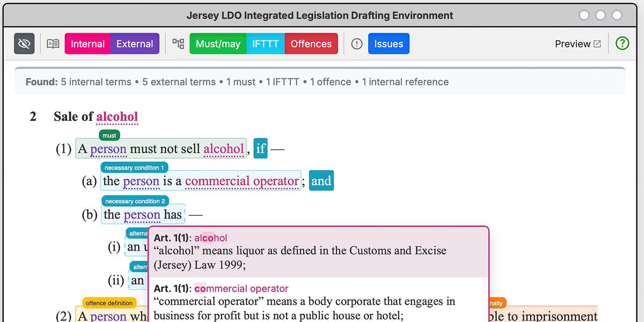The image size is (644, 322).
Task: Click the structure hierarchy diagram icon
Action: (179, 43)
